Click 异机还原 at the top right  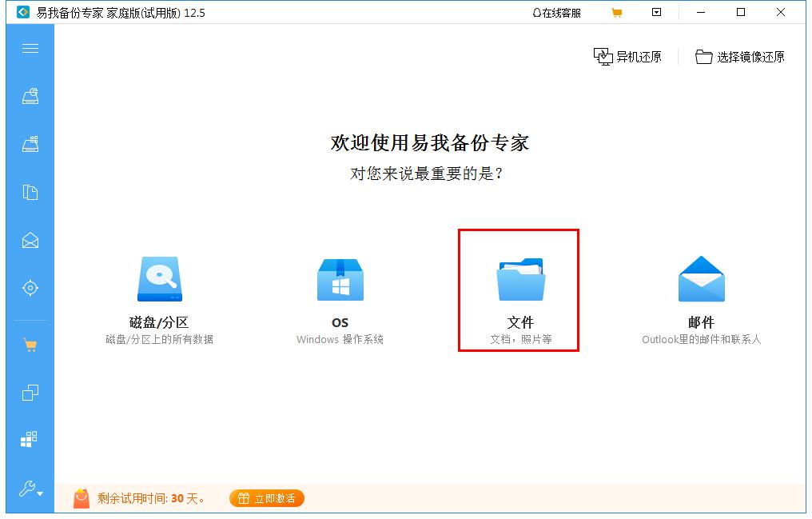click(628, 56)
